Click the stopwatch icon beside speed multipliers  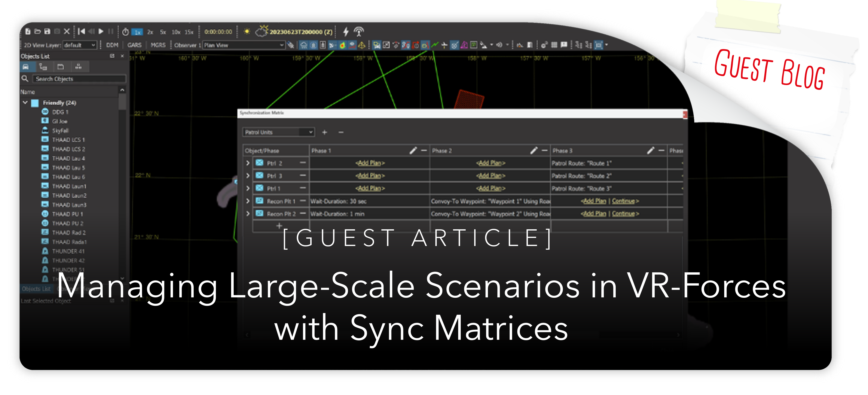[x=125, y=32]
